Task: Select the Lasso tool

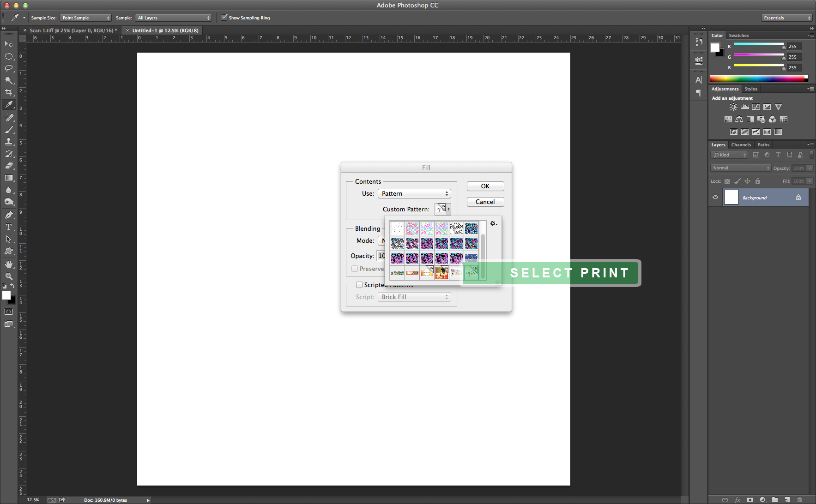Action: coord(9,68)
